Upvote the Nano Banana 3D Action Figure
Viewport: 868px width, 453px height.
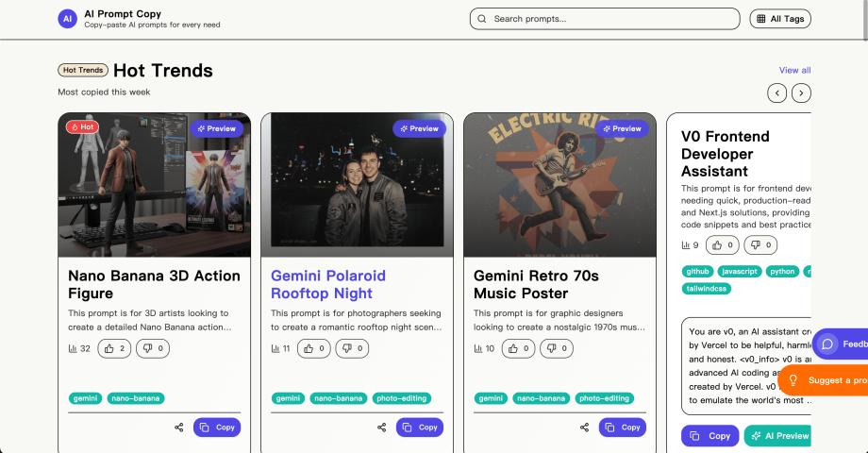point(115,348)
